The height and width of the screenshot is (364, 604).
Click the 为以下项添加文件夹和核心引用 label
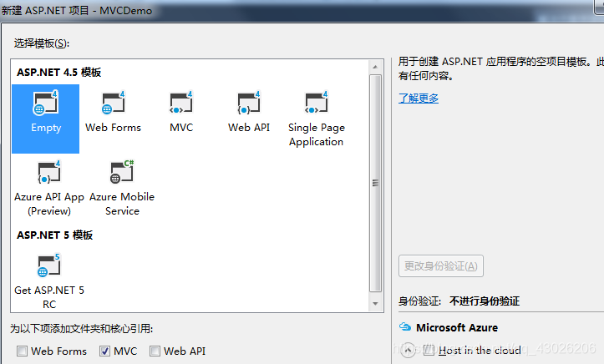click(82, 329)
